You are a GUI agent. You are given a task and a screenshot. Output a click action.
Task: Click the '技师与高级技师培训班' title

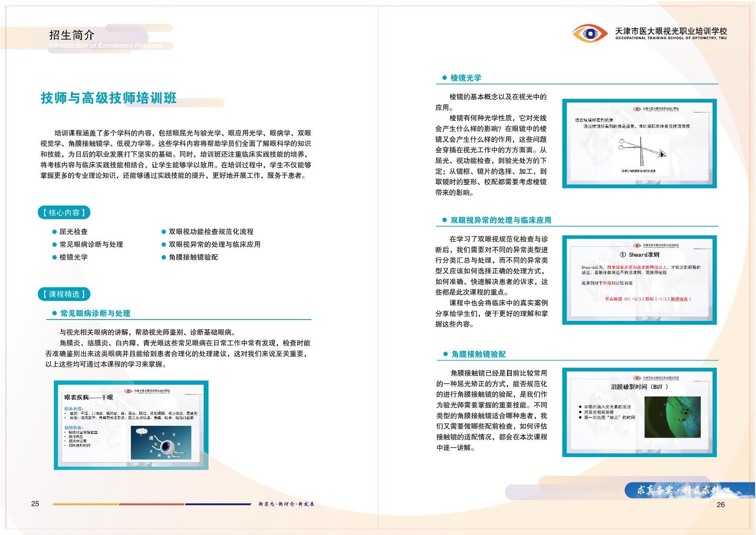click(x=109, y=98)
